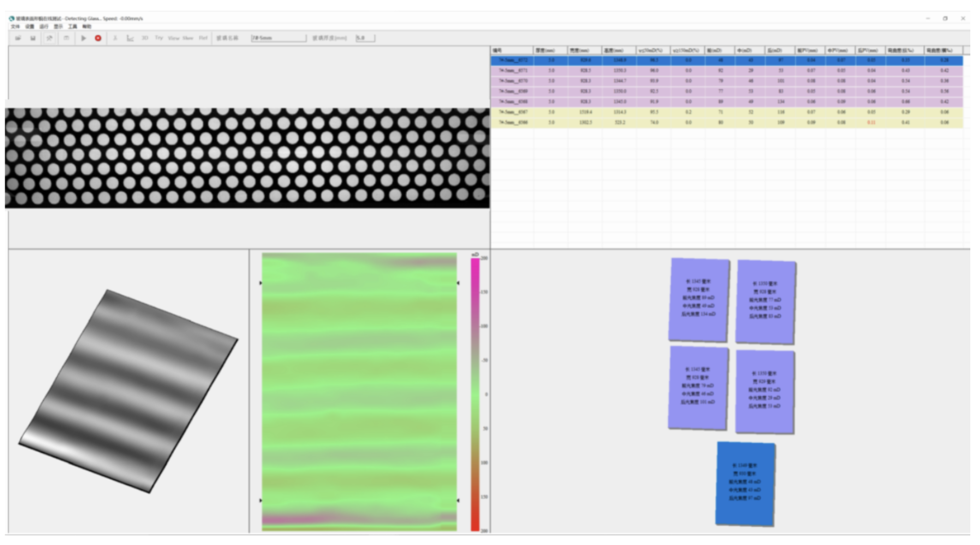Select purple glass panel with 后光焦度 53 mD
Screen dimensions: 980x545
pyautogui.click(x=765, y=391)
